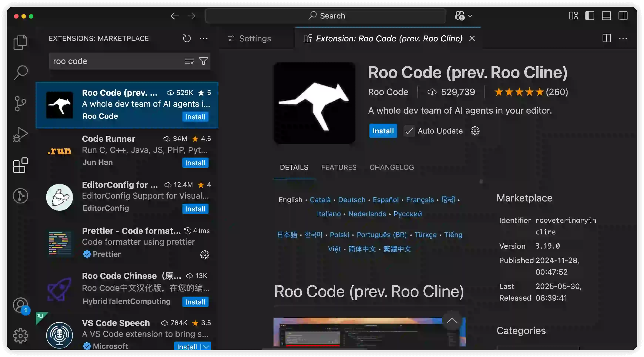Image resolution: width=644 pixels, height=357 pixels.
Task: Click the command center Search box
Action: tap(326, 16)
